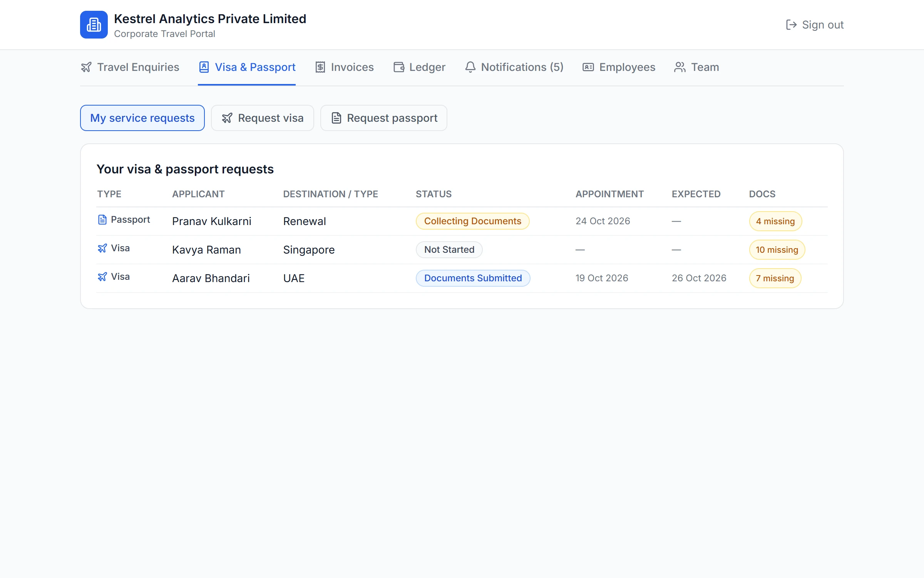
Task: Click the Kestrel Analytics building logo icon
Action: click(94, 25)
